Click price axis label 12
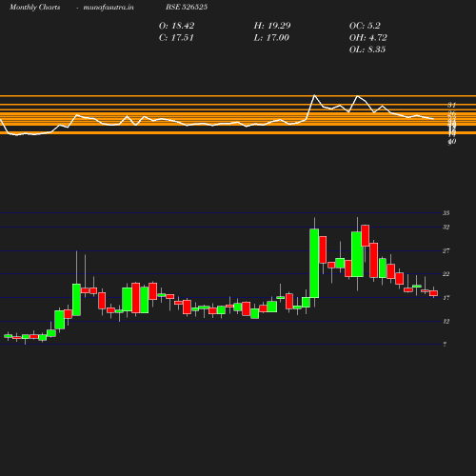This screenshot has height=476, width=476. [446, 322]
